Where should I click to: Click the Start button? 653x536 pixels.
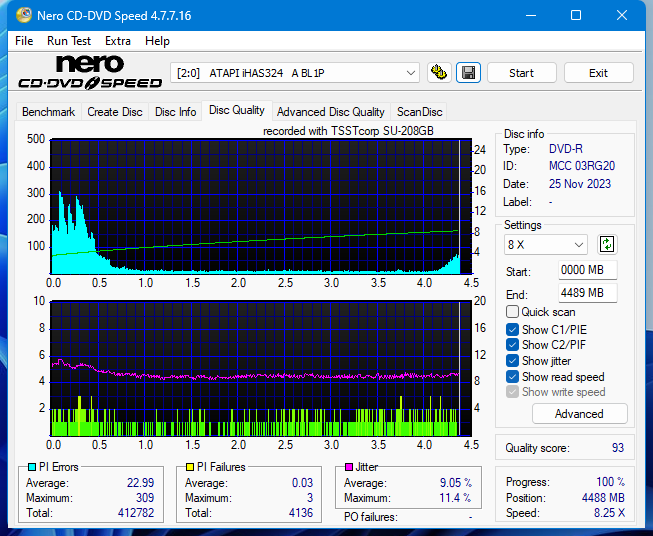(x=521, y=73)
